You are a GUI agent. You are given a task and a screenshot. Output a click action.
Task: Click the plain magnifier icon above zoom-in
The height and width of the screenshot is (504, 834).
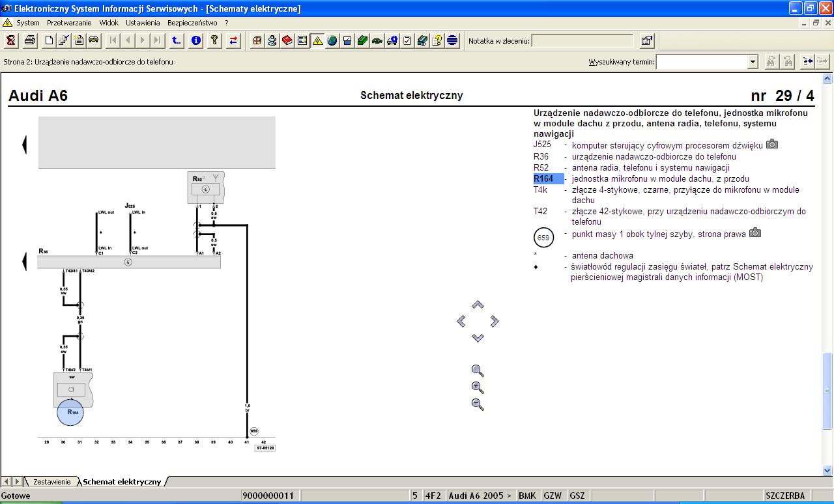pyautogui.click(x=478, y=371)
